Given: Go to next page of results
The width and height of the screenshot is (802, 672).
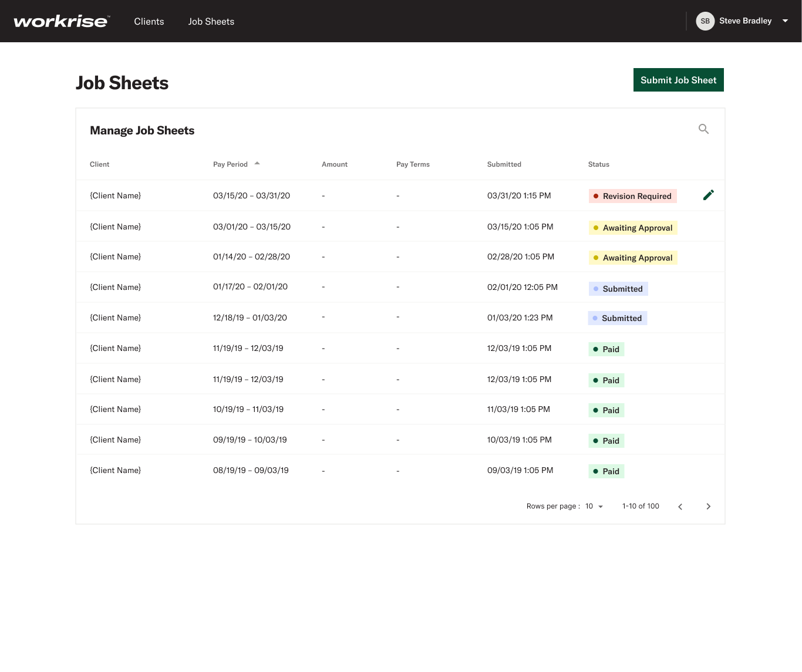Looking at the screenshot, I should pos(708,506).
